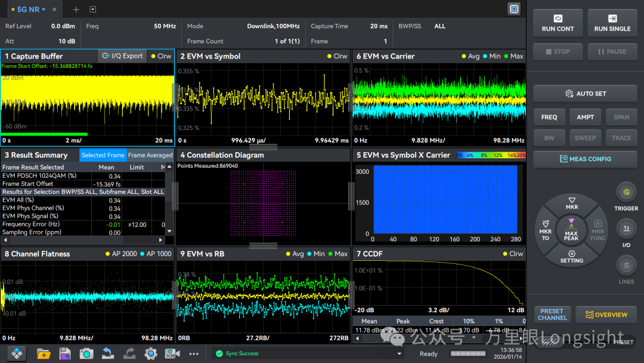
Task: Click the MEAS CONFIG button
Action: (585, 159)
